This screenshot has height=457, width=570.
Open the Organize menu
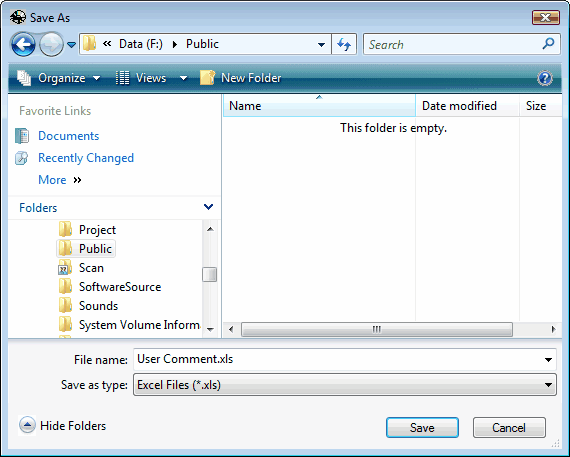[x=59, y=78]
